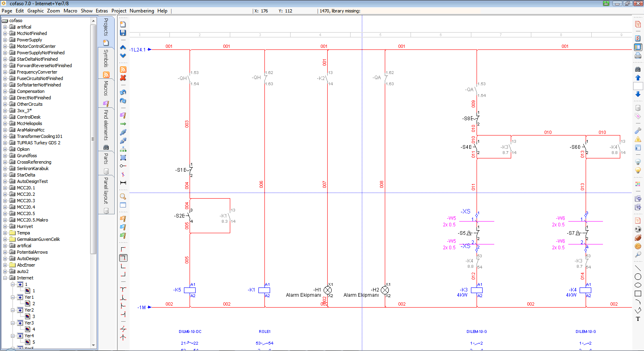Switch to the Find elements side tab
Viewport: 644px width, 351px height.
click(106, 129)
